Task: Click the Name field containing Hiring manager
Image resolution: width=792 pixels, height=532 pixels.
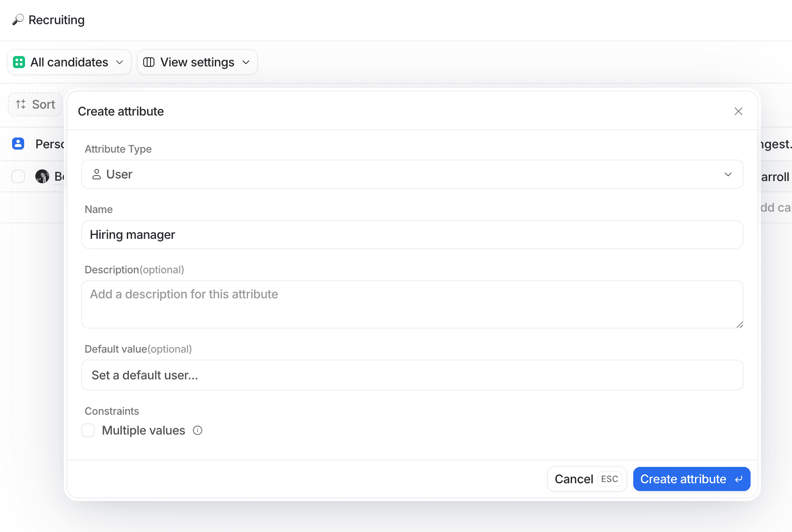Action: point(412,235)
